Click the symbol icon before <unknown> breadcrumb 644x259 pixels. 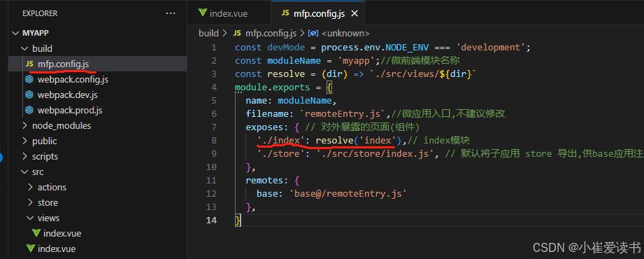[313, 33]
